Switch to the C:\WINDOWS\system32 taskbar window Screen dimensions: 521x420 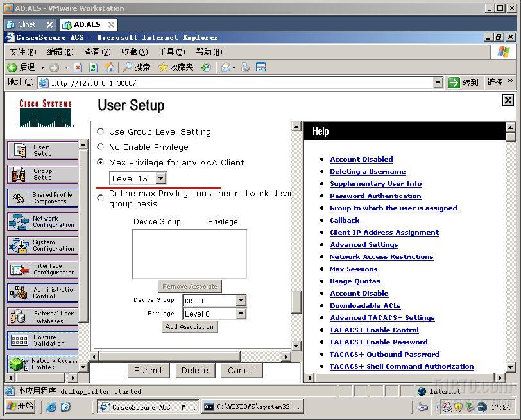click(253, 407)
